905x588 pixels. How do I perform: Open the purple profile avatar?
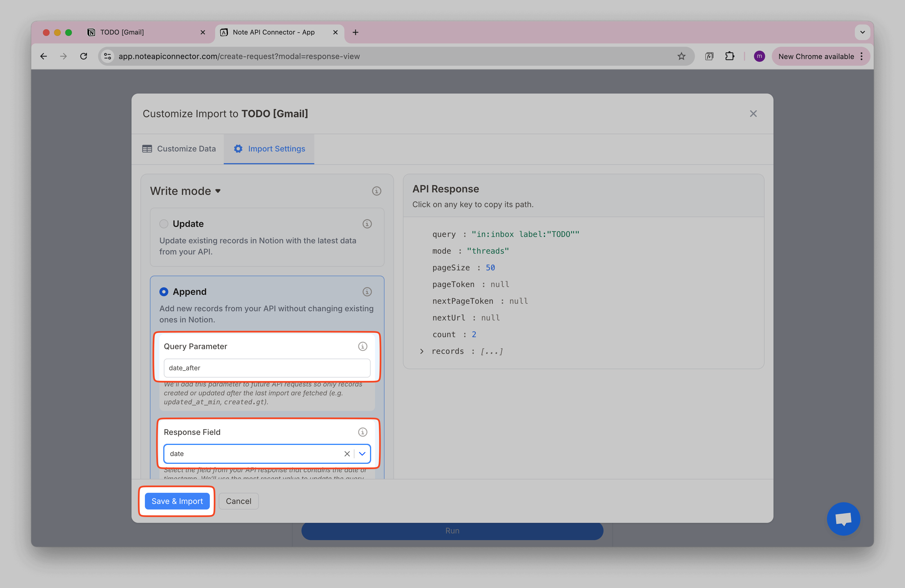click(759, 56)
